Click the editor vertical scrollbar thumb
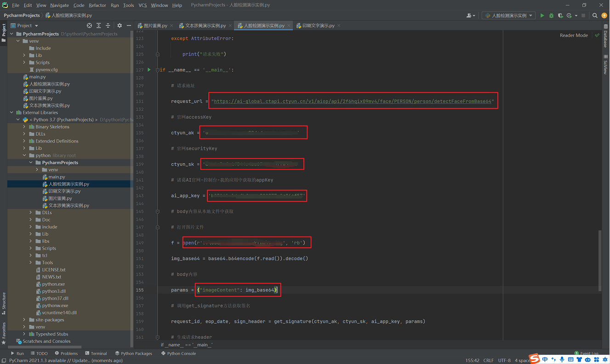The image size is (610, 364). tap(599, 261)
